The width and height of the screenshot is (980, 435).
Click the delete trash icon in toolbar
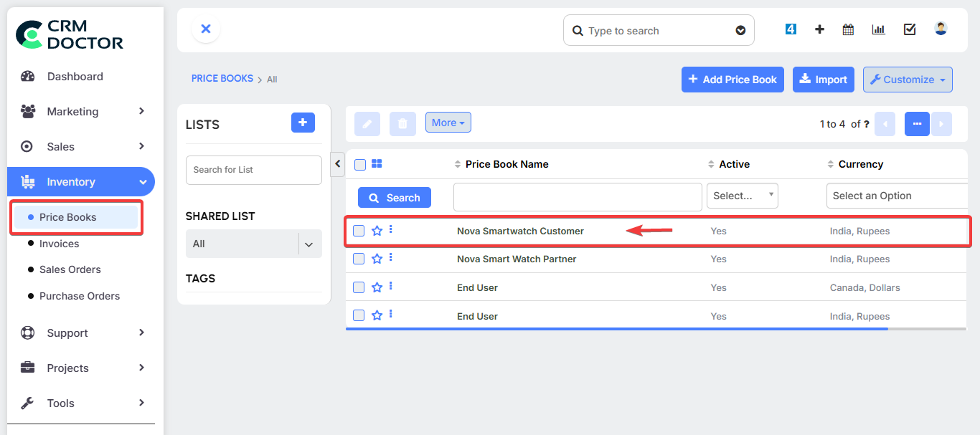pos(402,123)
